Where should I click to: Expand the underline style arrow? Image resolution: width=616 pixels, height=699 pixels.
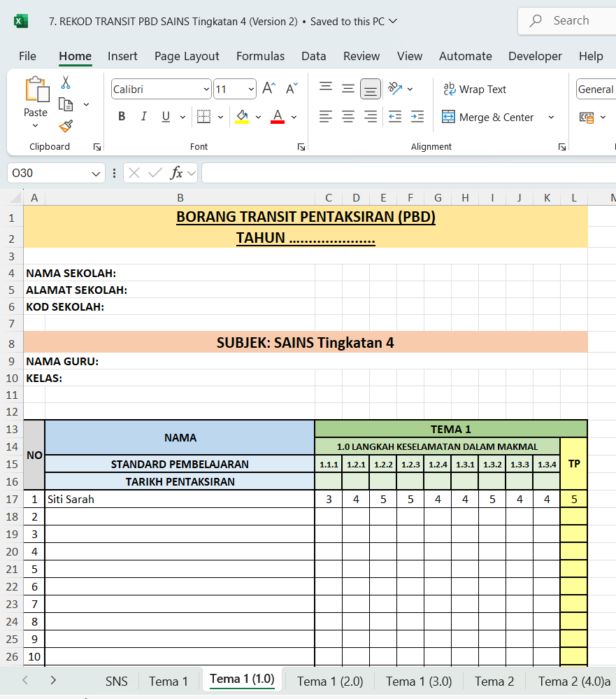pyautogui.click(x=182, y=117)
